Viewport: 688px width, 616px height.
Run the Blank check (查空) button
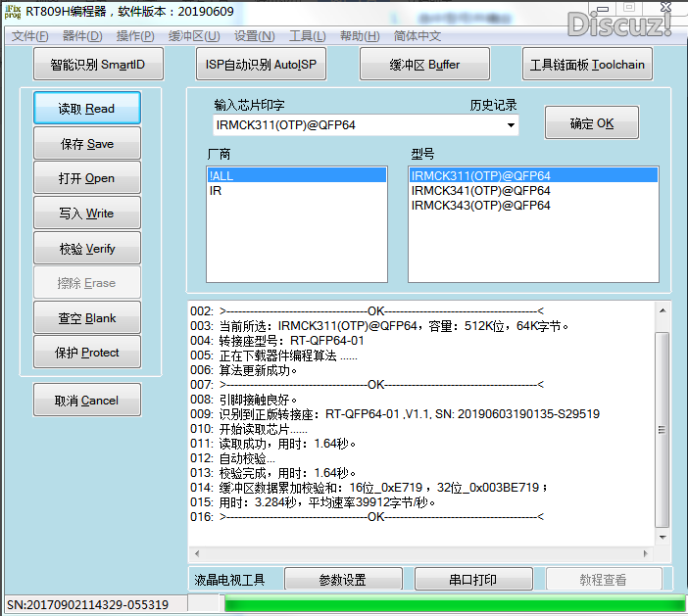(x=87, y=318)
